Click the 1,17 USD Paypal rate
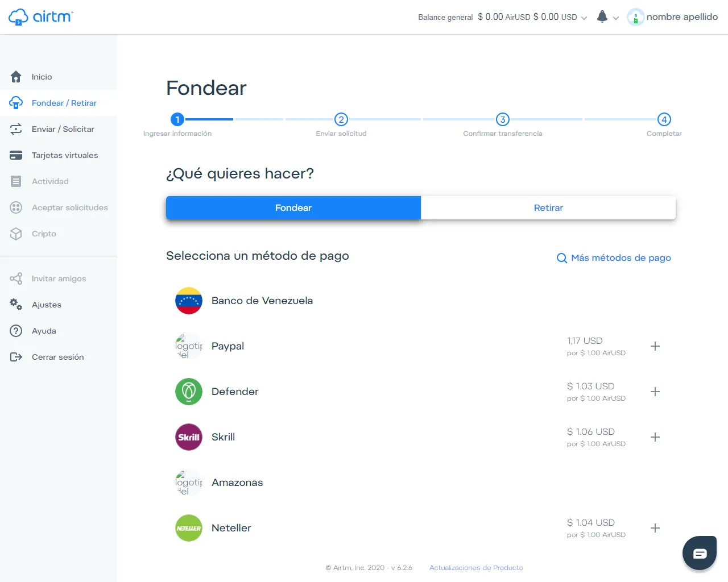728x582 pixels. tap(585, 341)
